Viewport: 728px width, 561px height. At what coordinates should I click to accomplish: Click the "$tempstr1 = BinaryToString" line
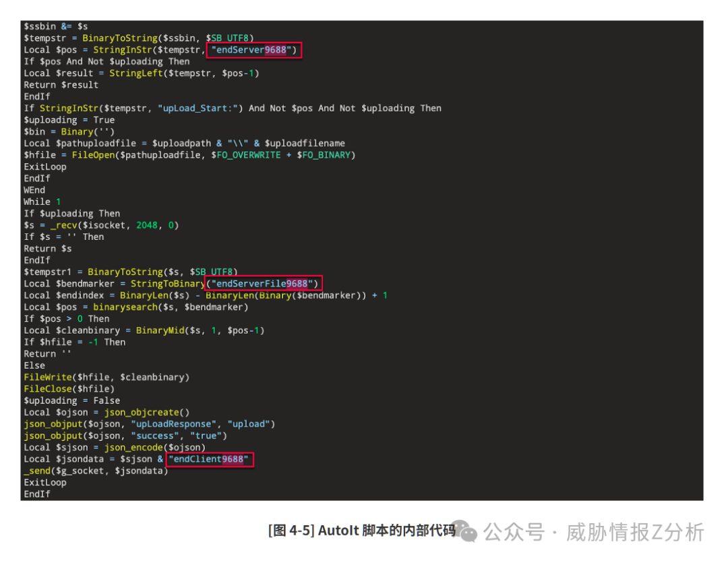pyautogui.click(x=131, y=272)
